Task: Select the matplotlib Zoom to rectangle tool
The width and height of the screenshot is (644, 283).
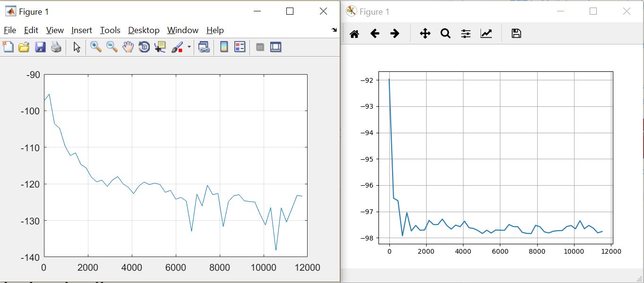Action: [445, 34]
